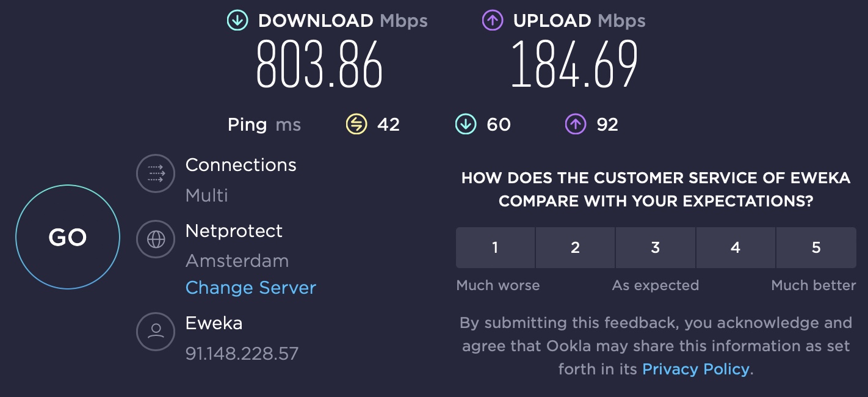The image size is (868, 397).
Task: Click the 803.86 download speed result
Action: coord(319,64)
